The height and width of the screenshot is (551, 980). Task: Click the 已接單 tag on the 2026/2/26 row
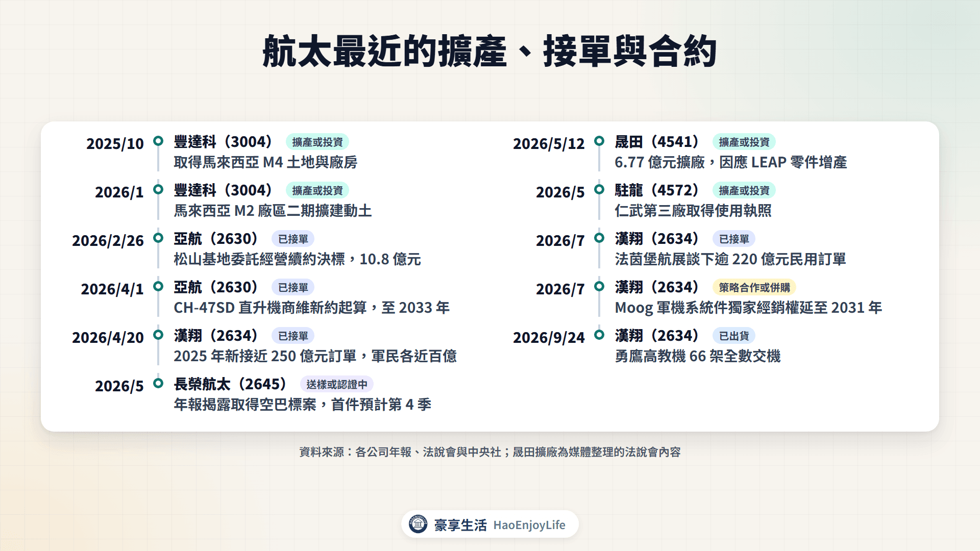293,239
